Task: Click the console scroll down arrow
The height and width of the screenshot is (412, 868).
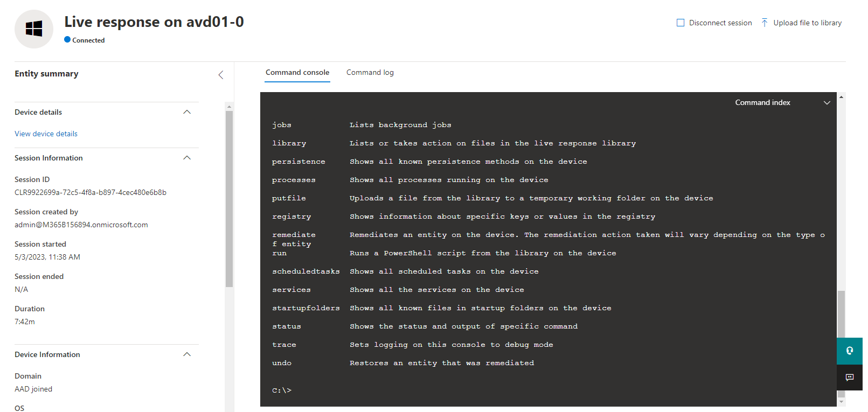Action: coord(841,402)
